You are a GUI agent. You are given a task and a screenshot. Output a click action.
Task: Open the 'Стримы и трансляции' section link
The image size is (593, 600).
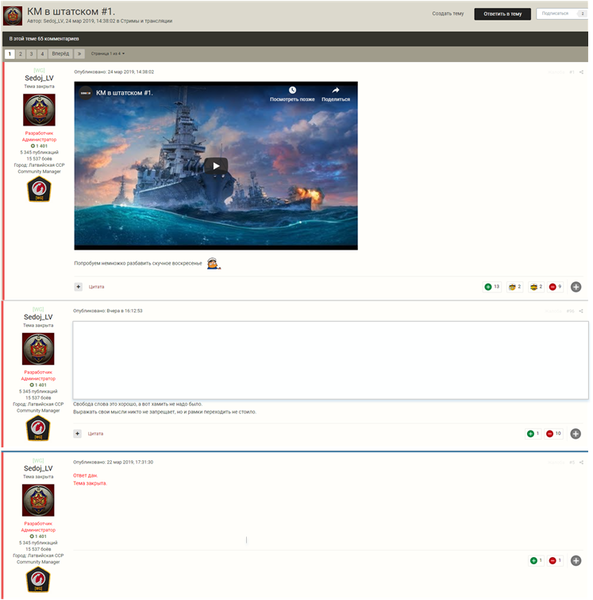pyautogui.click(x=146, y=21)
